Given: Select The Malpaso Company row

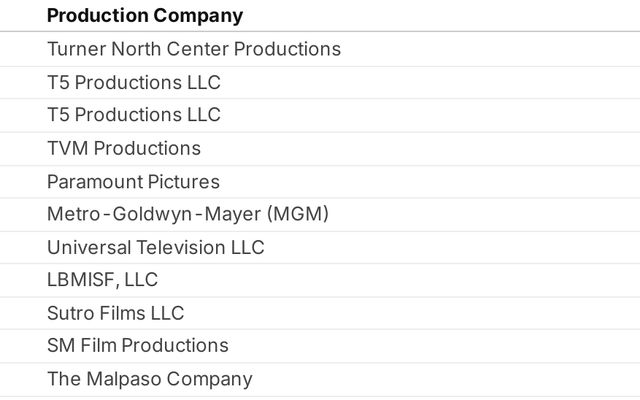Looking at the screenshot, I should point(149,379).
